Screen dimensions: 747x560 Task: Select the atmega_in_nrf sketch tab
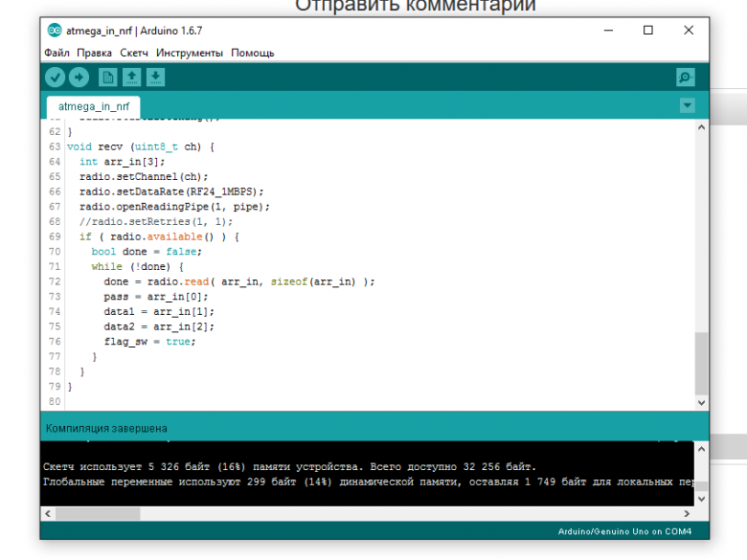(94, 106)
